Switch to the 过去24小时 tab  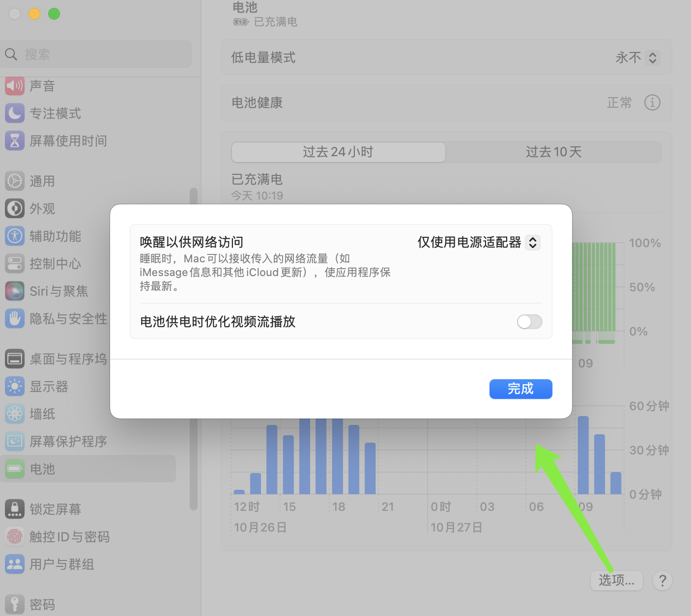coord(339,152)
